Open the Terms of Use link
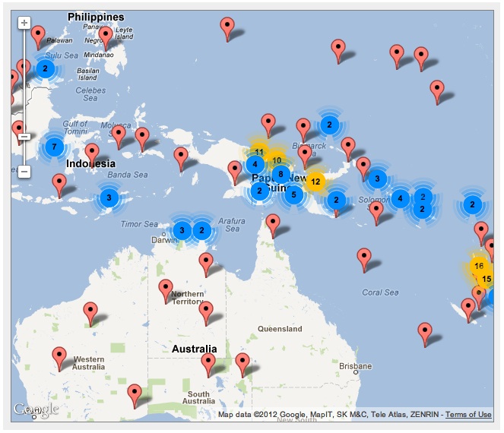Viewport: 504px width, 433px height. (x=468, y=414)
